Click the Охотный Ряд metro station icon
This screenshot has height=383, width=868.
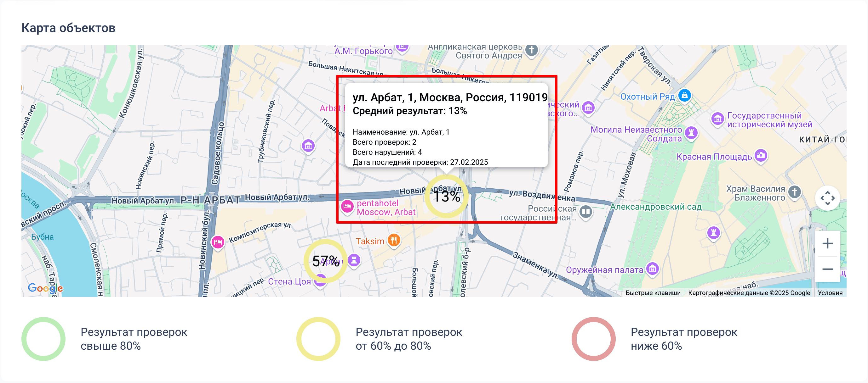coord(684,96)
